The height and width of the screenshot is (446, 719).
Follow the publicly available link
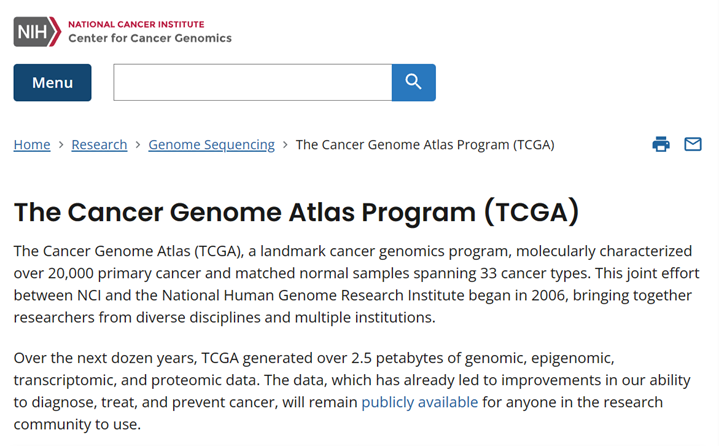tap(420, 402)
